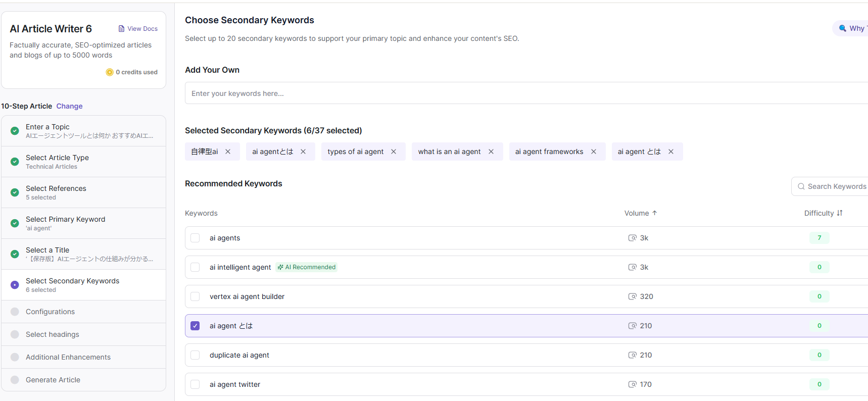Open the View Docs link
868x401 pixels.
(142, 29)
